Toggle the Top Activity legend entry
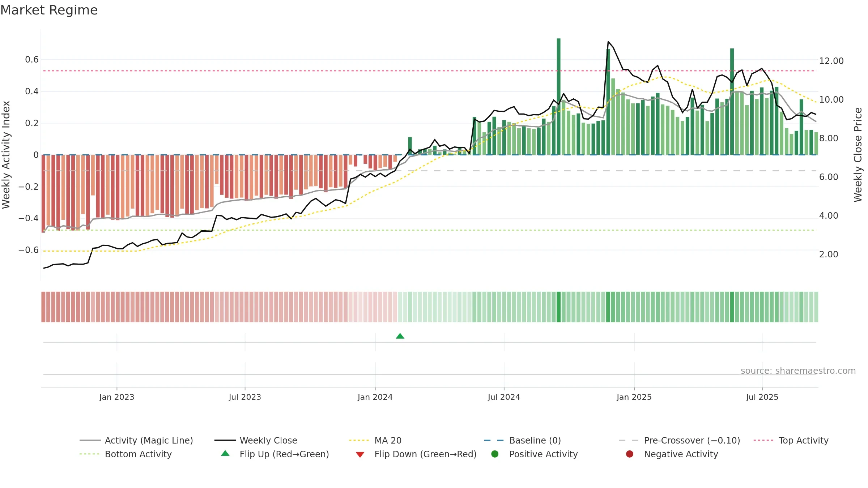This screenshot has width=868, height=488. (x=791, y=440)
